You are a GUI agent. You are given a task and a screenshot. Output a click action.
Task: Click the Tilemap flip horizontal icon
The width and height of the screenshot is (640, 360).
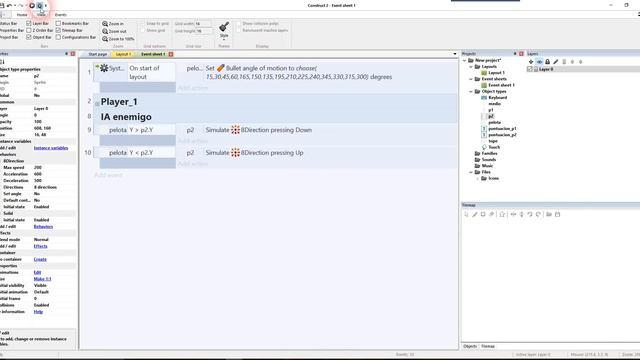513,214
